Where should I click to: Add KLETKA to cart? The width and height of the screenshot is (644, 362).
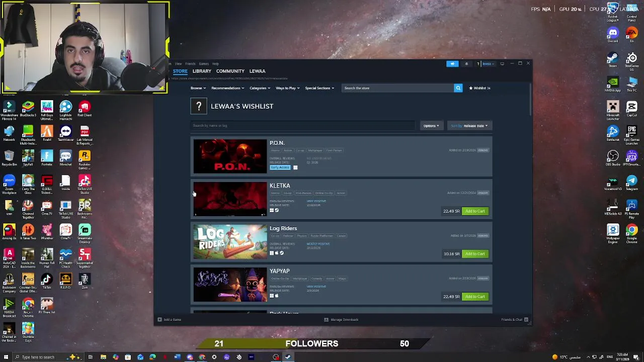pos(475,211)
